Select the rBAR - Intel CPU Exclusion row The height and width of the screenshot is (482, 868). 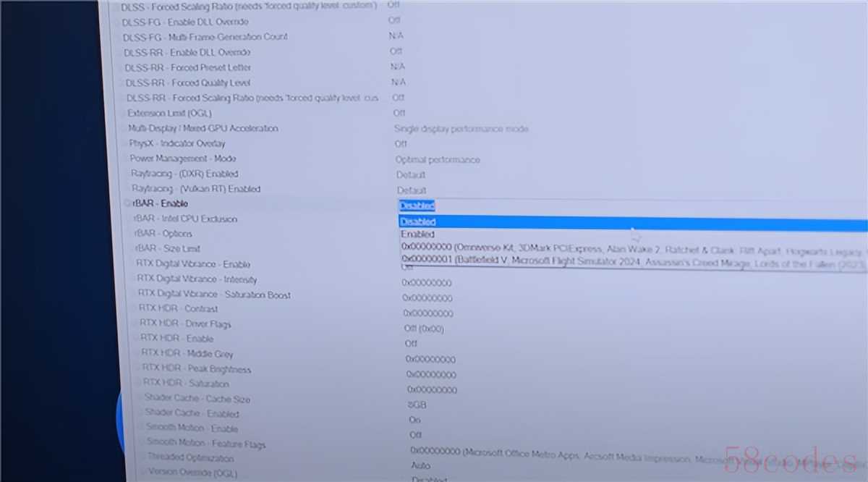pos(186,219)
